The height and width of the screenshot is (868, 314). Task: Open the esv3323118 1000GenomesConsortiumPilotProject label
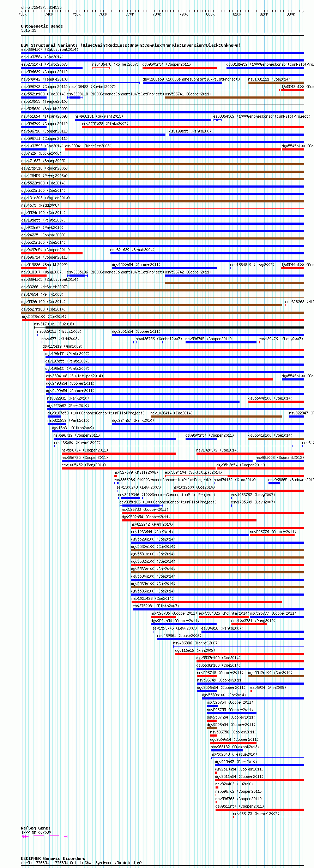coord(115,94)
